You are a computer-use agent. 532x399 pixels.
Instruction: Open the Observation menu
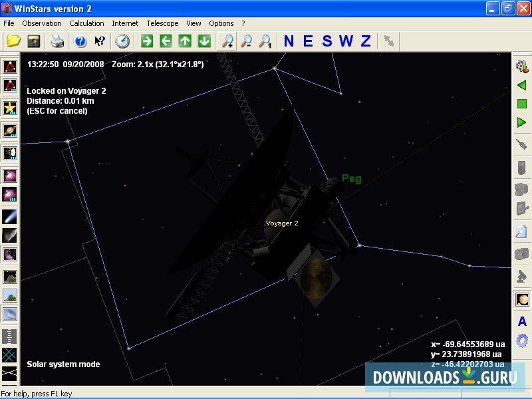click(x=42, y=23)
